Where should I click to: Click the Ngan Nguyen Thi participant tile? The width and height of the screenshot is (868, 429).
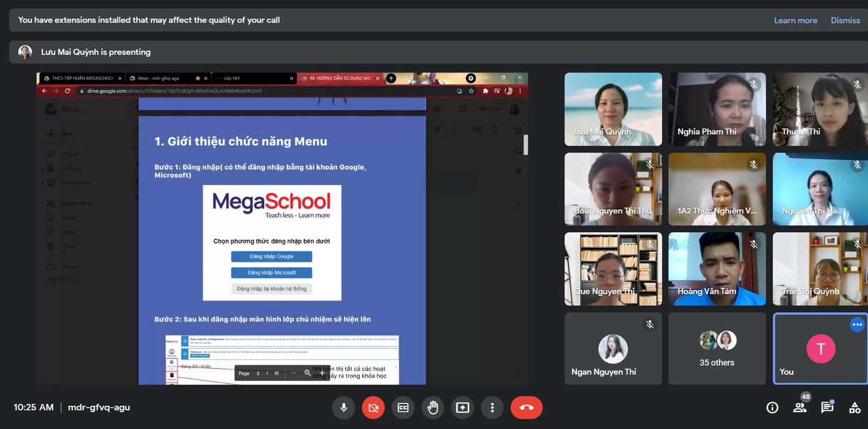613,348
